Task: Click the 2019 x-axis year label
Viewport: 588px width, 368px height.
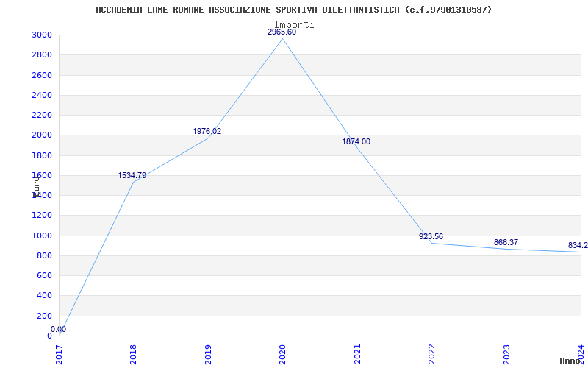Action: pos(208,354)
